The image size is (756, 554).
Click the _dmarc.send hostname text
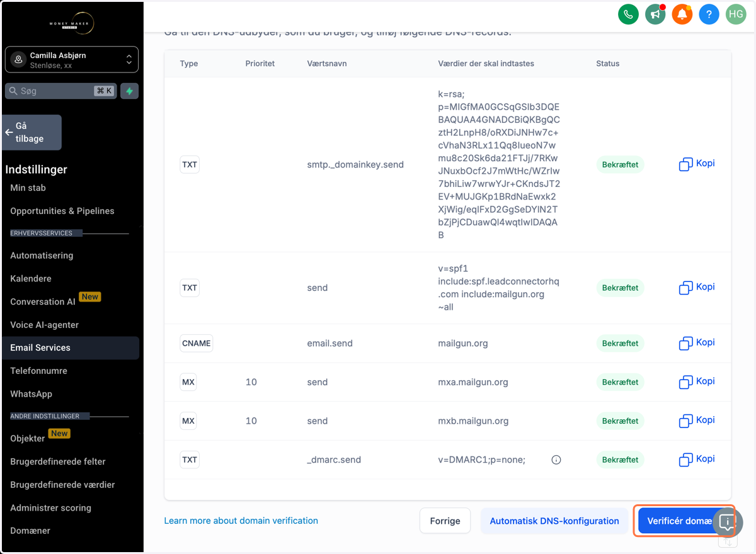click(334, 460)
